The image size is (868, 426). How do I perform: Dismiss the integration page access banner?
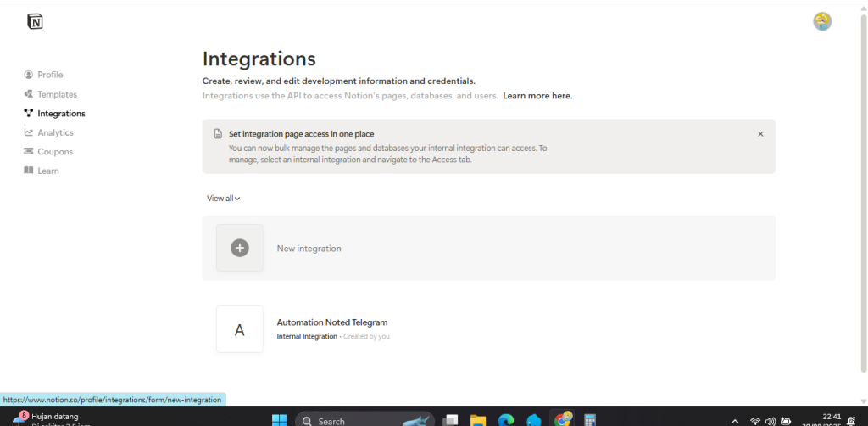point(760,134)
